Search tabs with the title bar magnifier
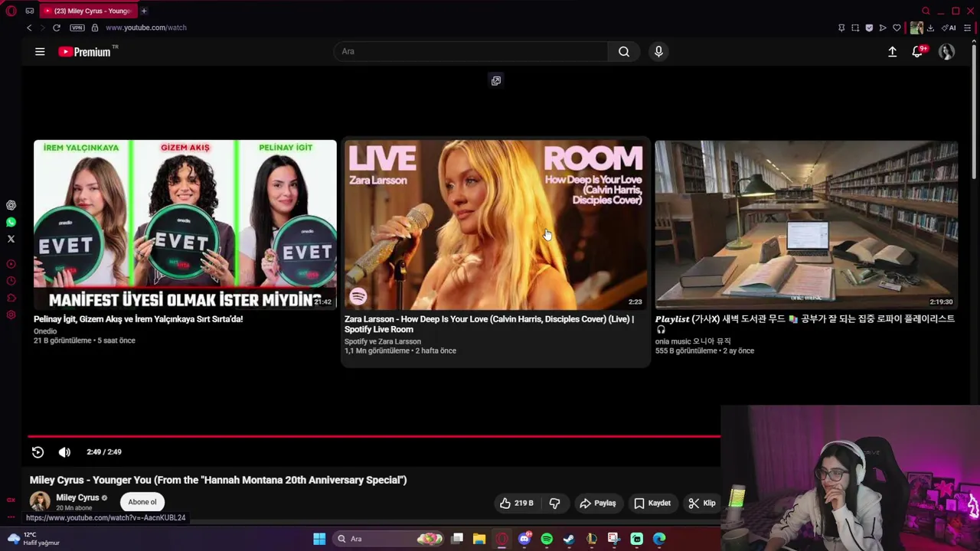The height and width of the screenshot is (551, 980). [926, 11]
